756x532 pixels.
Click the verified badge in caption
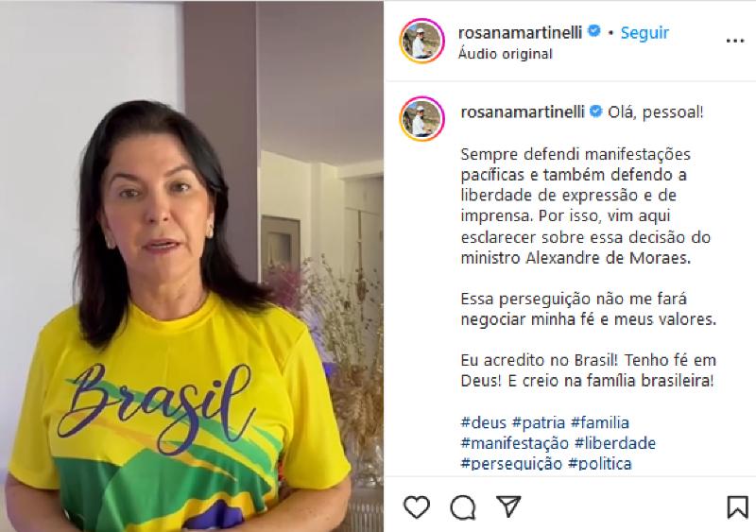[596, 112]
